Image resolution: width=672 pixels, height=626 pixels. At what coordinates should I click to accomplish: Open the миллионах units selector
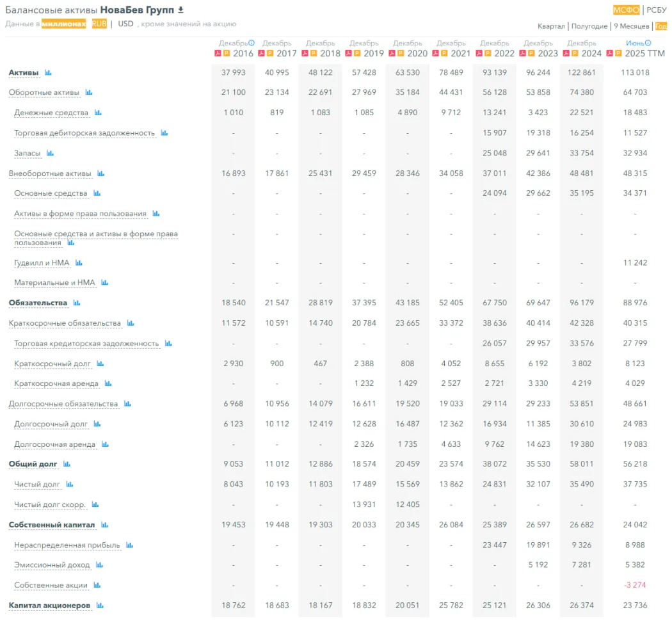click(63, 24)
